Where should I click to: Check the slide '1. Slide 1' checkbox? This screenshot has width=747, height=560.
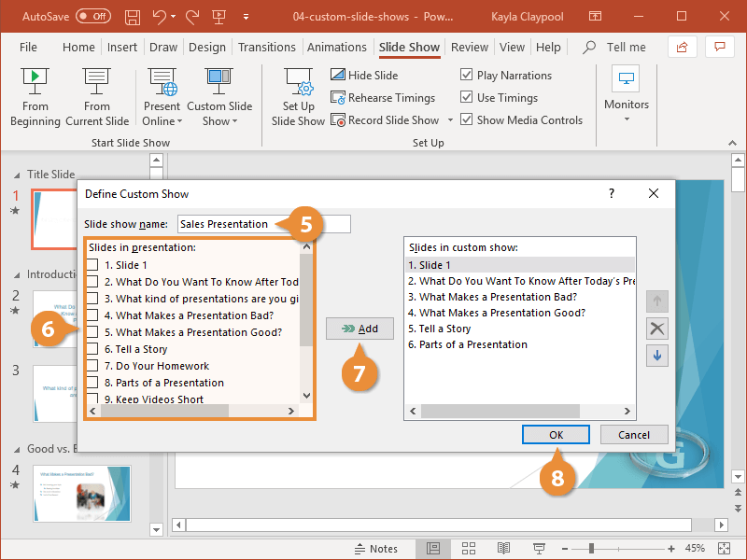[x=91, y=262]
